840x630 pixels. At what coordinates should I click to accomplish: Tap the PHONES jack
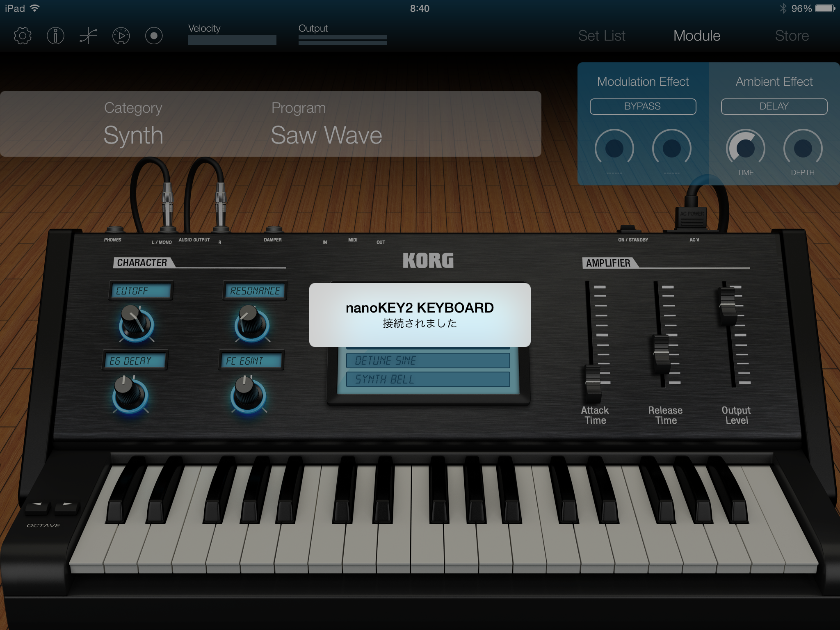(114, 229)
